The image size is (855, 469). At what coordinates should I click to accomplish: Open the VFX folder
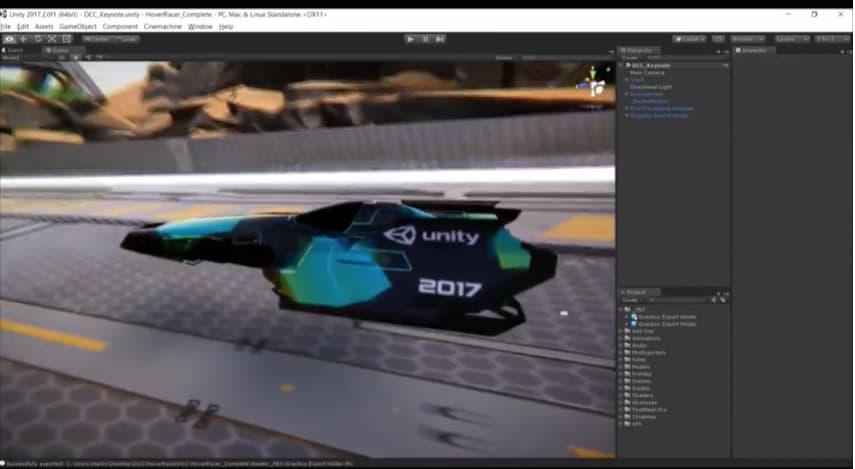[x=634, y=423]
